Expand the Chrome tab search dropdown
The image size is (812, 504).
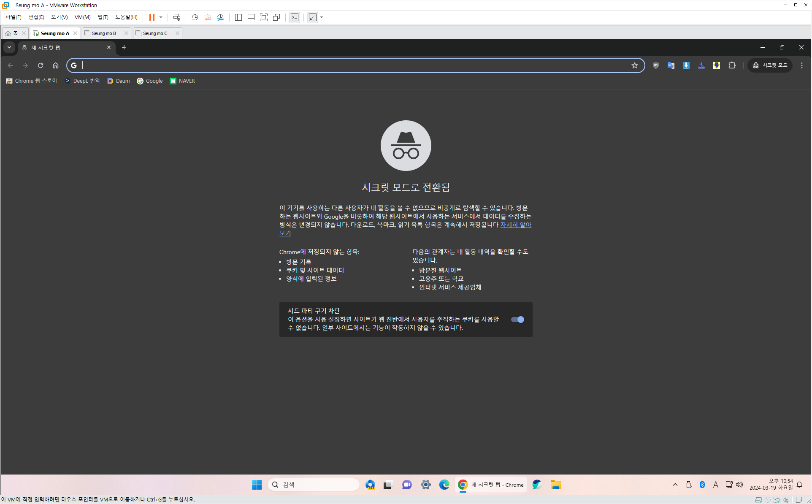pos(9,47)
